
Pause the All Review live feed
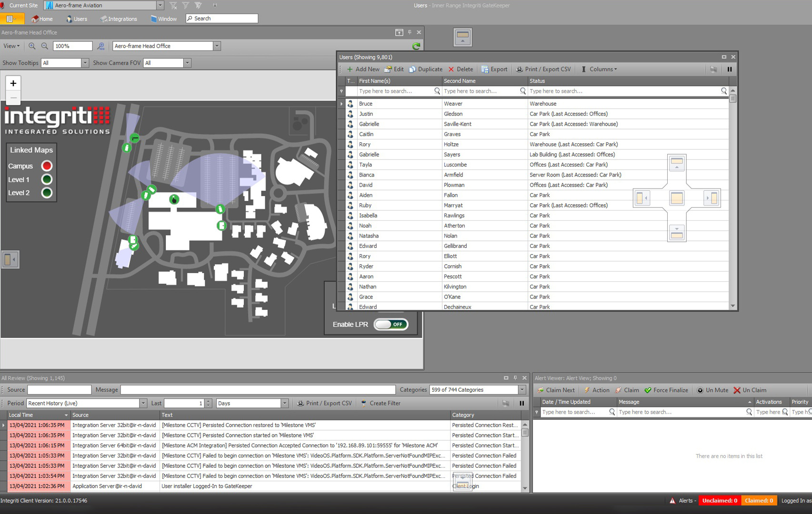[521, 404]
